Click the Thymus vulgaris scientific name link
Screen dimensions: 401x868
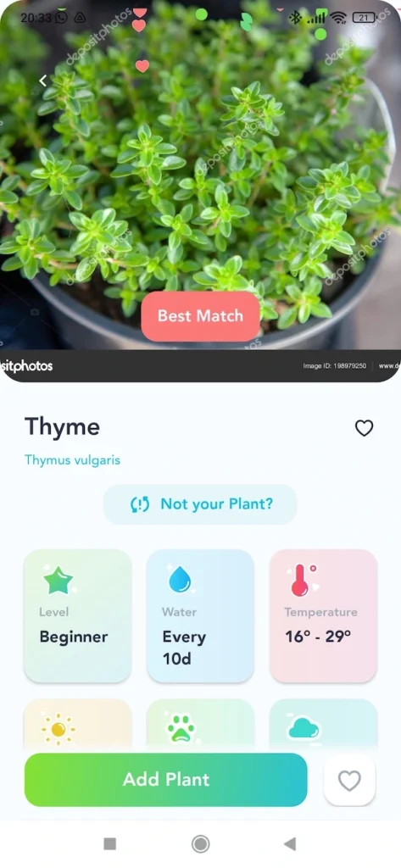pos(73,460)
